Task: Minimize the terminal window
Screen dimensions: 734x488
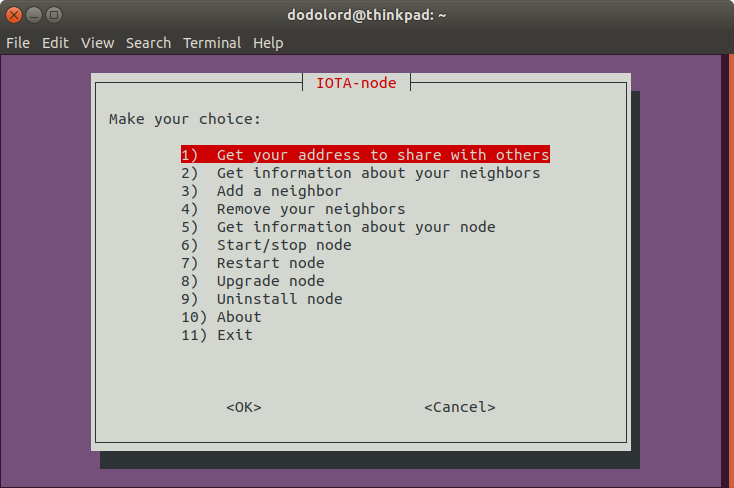Action: pos(34,15)
